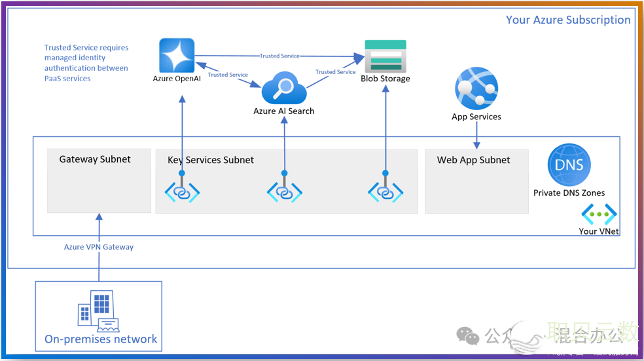Click the WeChat logo in the watermark

coord(468,336)
